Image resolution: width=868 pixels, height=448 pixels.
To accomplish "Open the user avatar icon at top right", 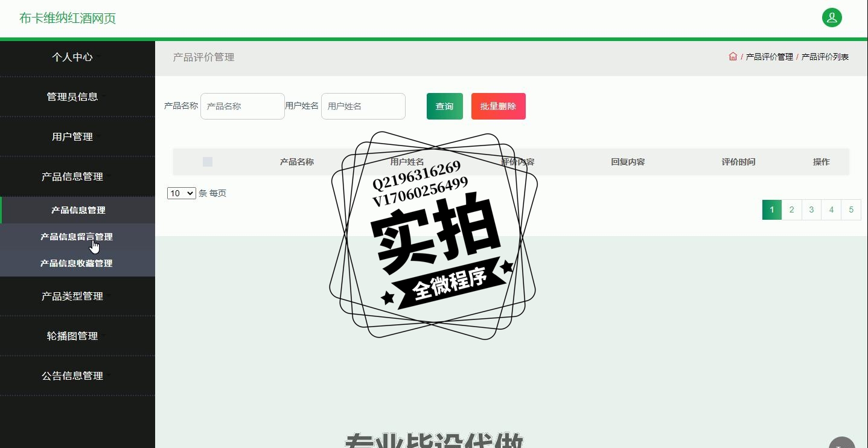I will (832, 18).
